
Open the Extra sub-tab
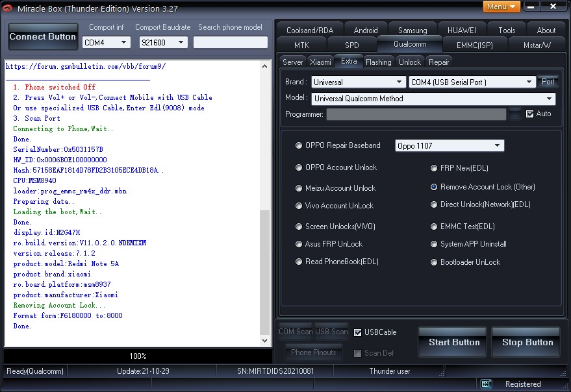click(349, 61)
